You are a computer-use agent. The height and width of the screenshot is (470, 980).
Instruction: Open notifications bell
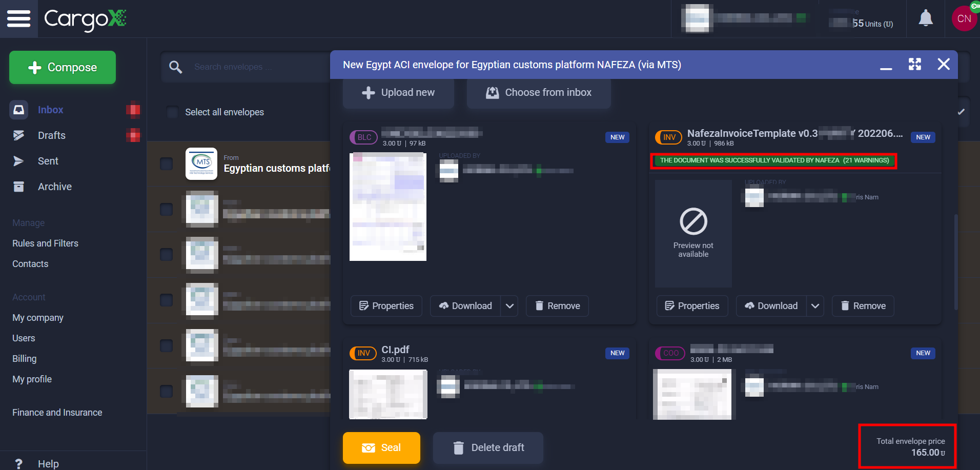pos(925,18)
